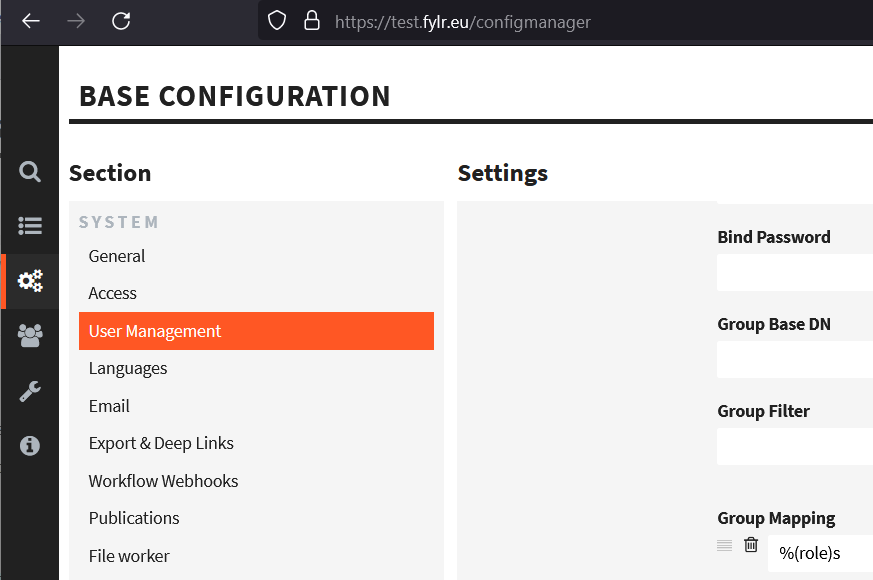The height and width of the screenshot is (580, 873).
Task: Click the Group Mapping row drag handle
Action: pos(725,545)
